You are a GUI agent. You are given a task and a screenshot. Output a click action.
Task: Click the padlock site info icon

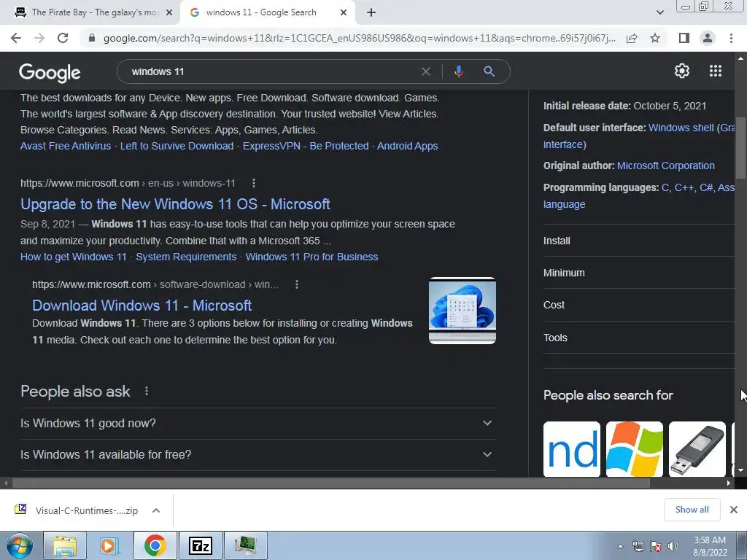(x=92, y=38)
